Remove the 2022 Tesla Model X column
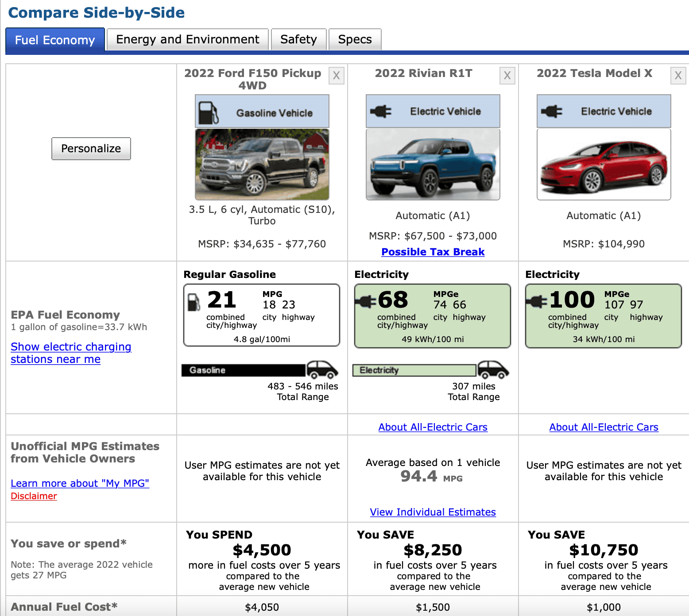This screenshot has height=616, width=689. click(x=678, y=76)
